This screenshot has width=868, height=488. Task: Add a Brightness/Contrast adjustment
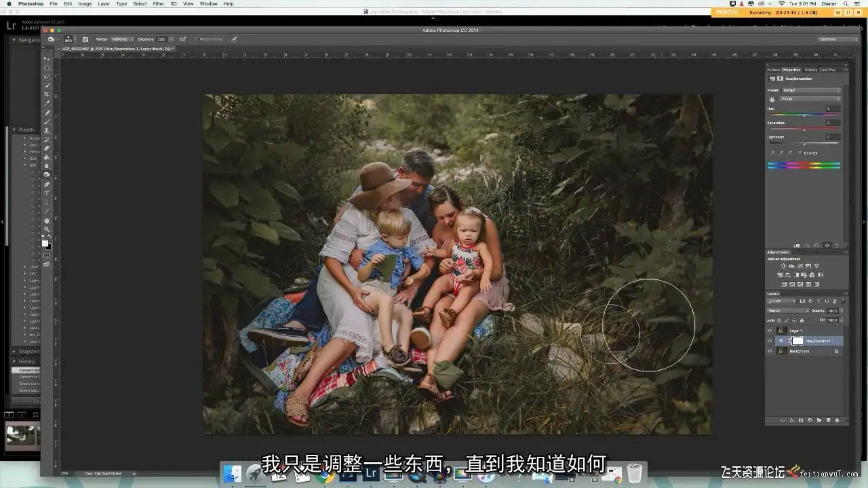783,266
